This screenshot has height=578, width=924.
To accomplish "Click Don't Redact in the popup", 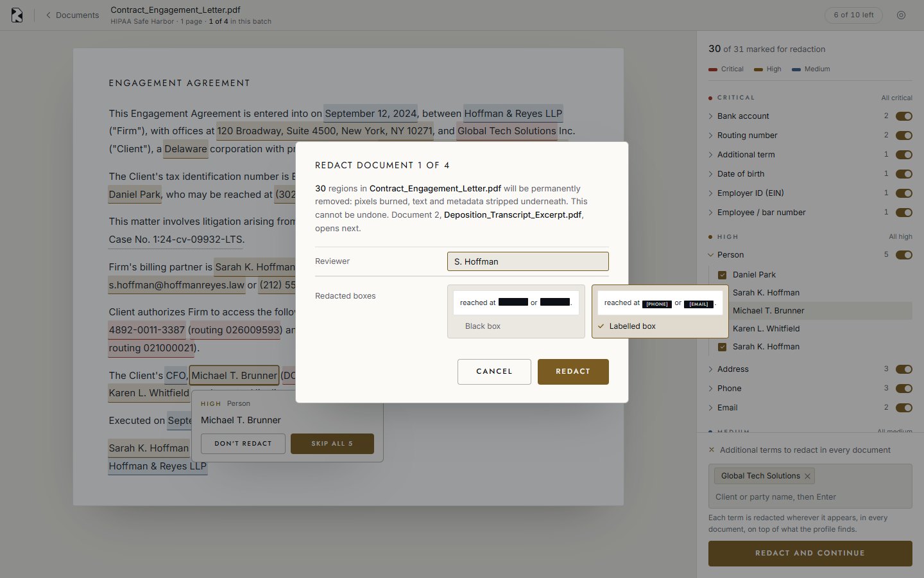I will 243,444.
